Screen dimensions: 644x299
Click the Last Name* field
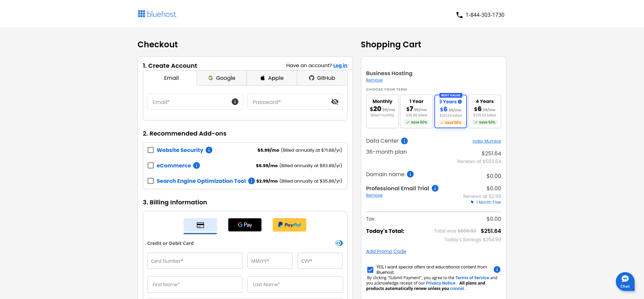tap(295, 284)
